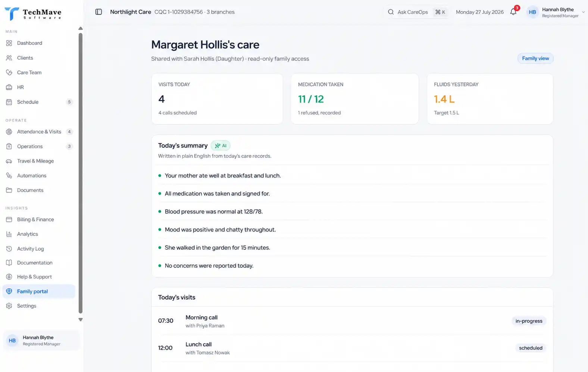Click Hannah Blythe profile card in sidebar footer
The width and height of the screenshot is (588, 372).
pyautogui.click(x=41, y=341)
